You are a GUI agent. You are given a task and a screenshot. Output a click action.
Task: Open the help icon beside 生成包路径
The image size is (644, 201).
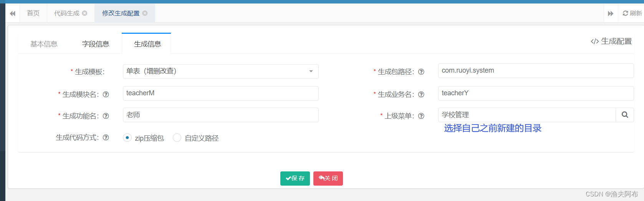pos(421,72)
